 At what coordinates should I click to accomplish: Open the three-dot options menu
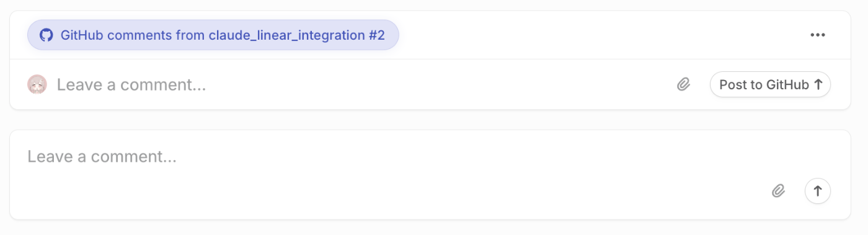[818, 35]
